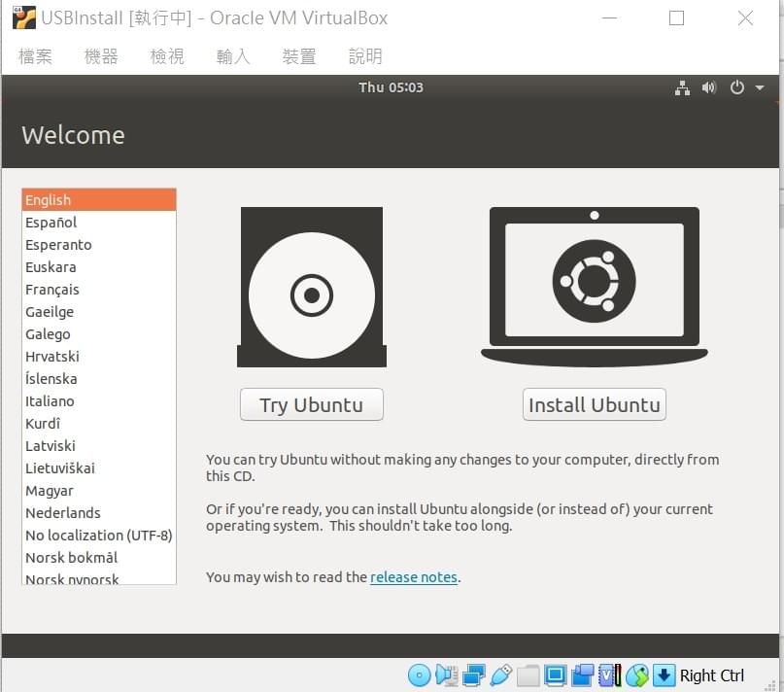Image resolution: width=784 pixels, height=692 pixels.
Task: Pick Galego from the list
Action: click(x=99, y=333)
